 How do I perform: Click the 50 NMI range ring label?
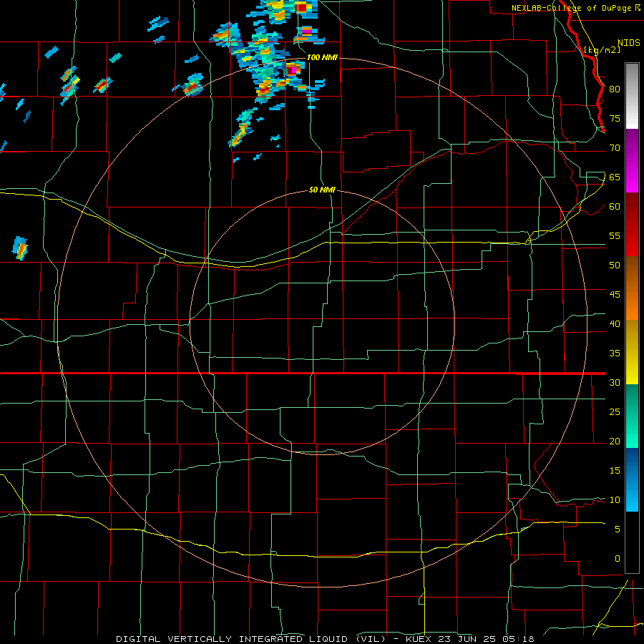click(322, 190)
